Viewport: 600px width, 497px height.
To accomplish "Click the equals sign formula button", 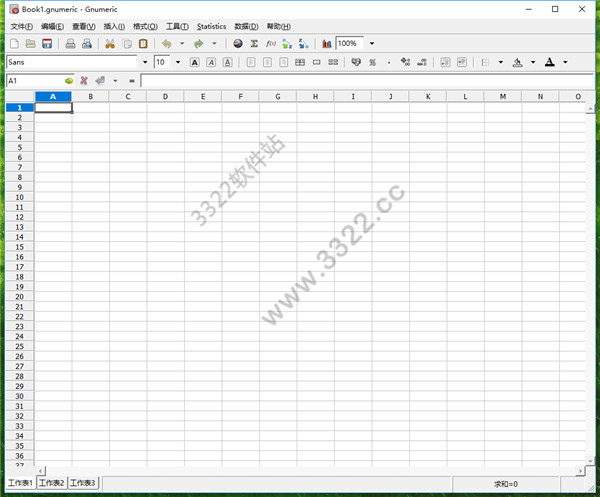I will click(132, 81).
